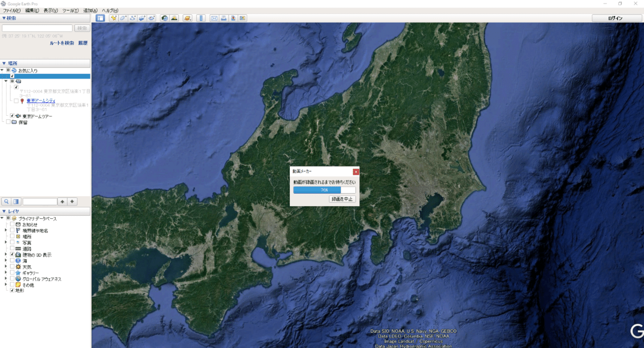The height and width of the screenshot is (348, 644).
Task: Toggle the sidebar visibility icon
Action: (x=101, y=18)
